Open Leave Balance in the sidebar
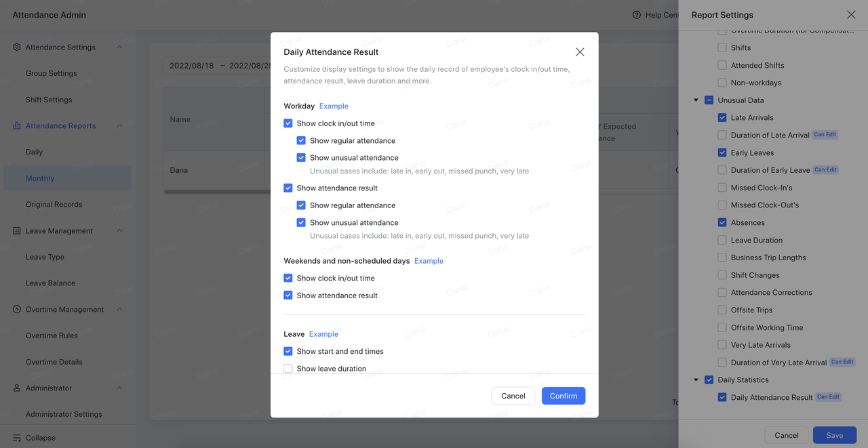The width and height of the screenshot is (868, 448). pos(50,283)
